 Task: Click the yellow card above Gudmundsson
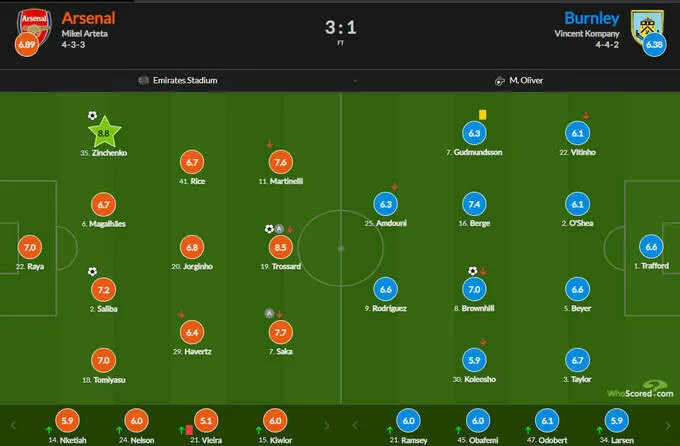481,115
